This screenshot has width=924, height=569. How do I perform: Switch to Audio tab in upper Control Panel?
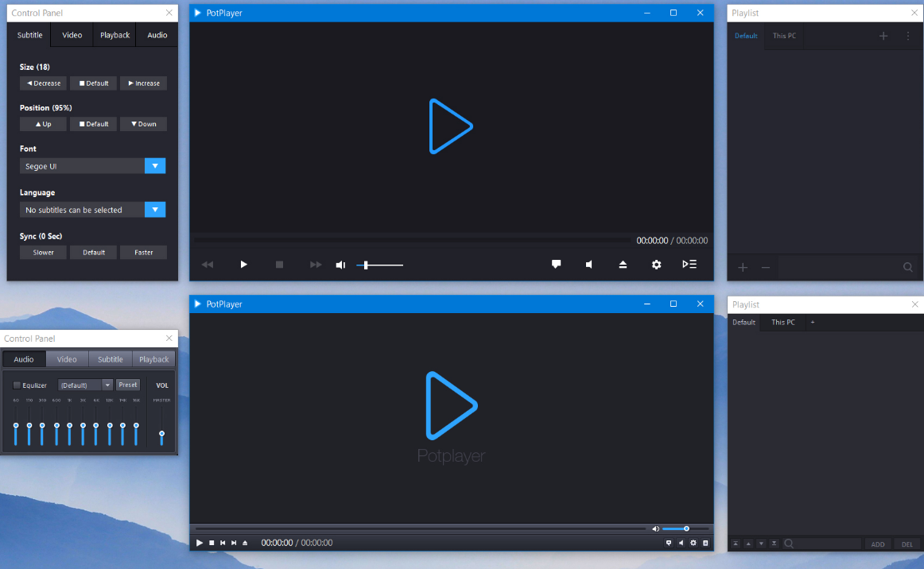click(157, 35)
